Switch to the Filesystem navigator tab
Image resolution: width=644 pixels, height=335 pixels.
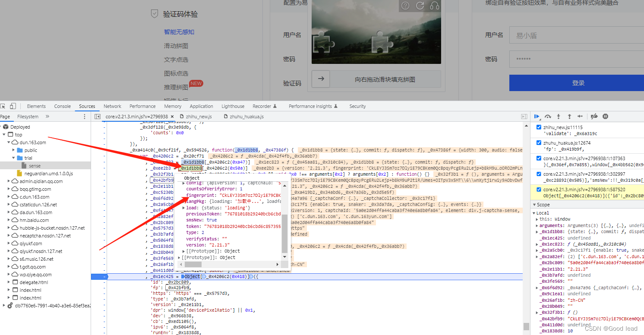(x=28, y=117)
